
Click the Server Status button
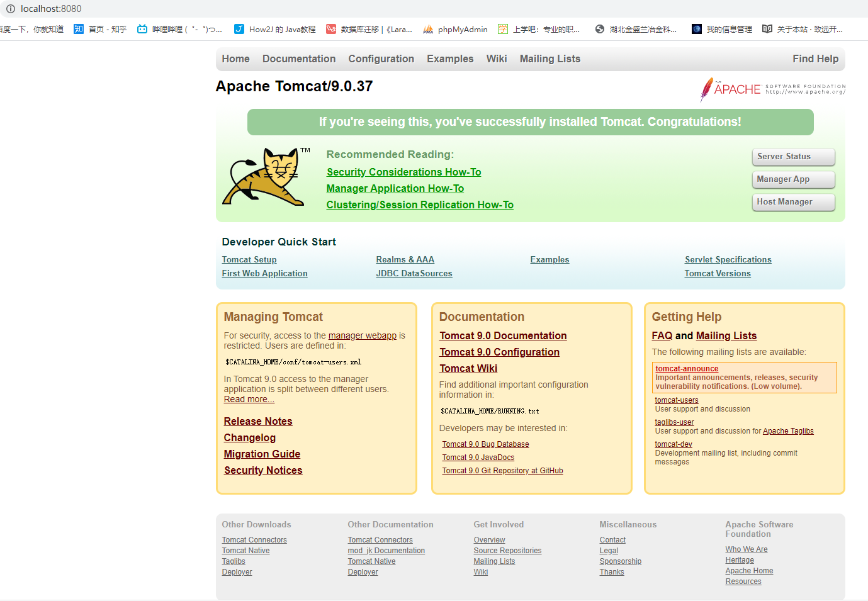point(793,157)
